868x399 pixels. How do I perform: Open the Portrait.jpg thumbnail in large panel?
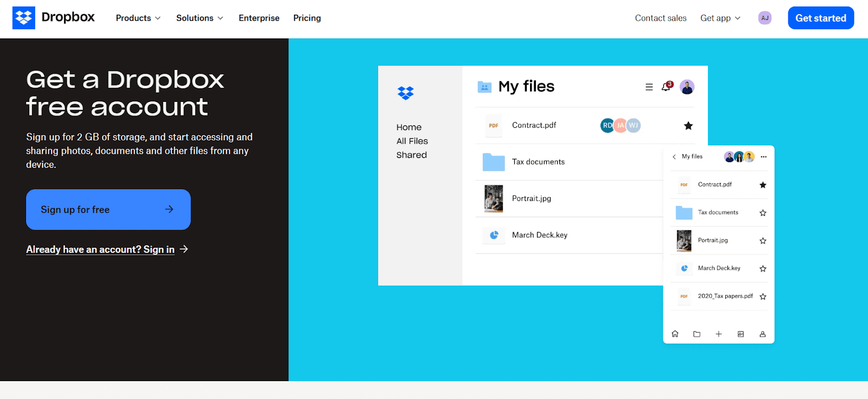click(494, 198)
